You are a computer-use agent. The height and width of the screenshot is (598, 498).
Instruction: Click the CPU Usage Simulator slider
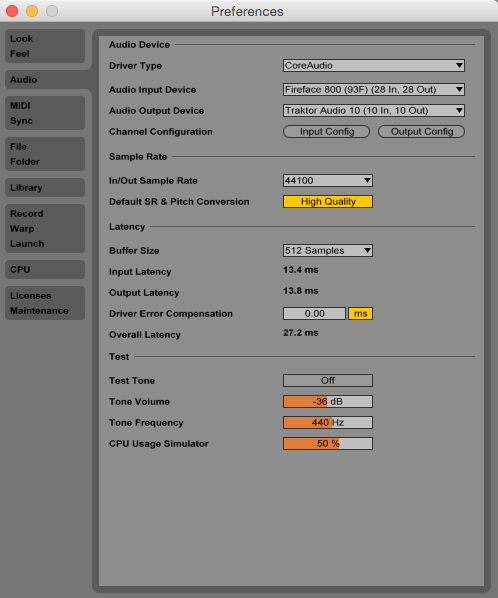tap(328, 444)
